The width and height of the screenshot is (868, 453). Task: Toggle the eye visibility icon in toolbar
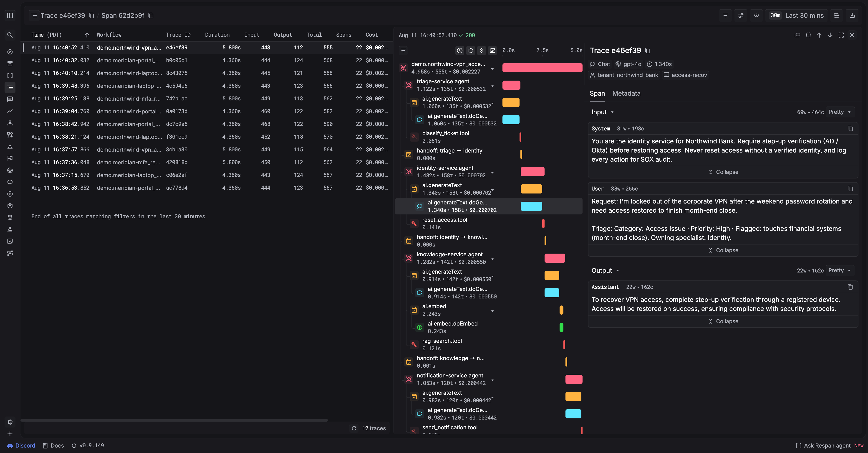pyautogui.click(x=757, y=15)
